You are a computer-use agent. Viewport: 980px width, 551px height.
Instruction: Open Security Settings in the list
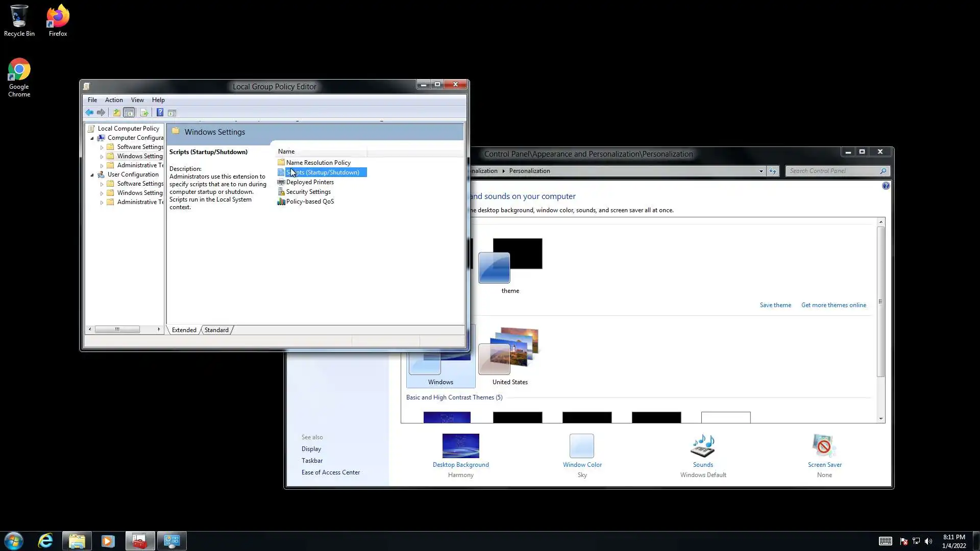(x=308, y=192)
